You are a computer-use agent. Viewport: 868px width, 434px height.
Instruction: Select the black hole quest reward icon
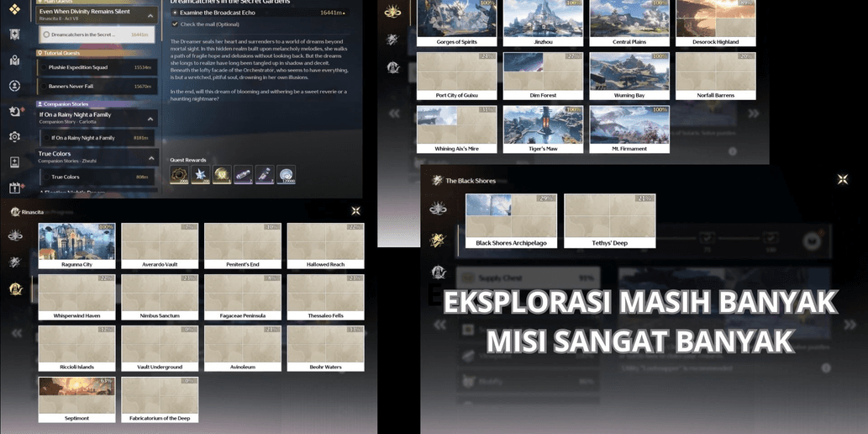tap(179, 175)
